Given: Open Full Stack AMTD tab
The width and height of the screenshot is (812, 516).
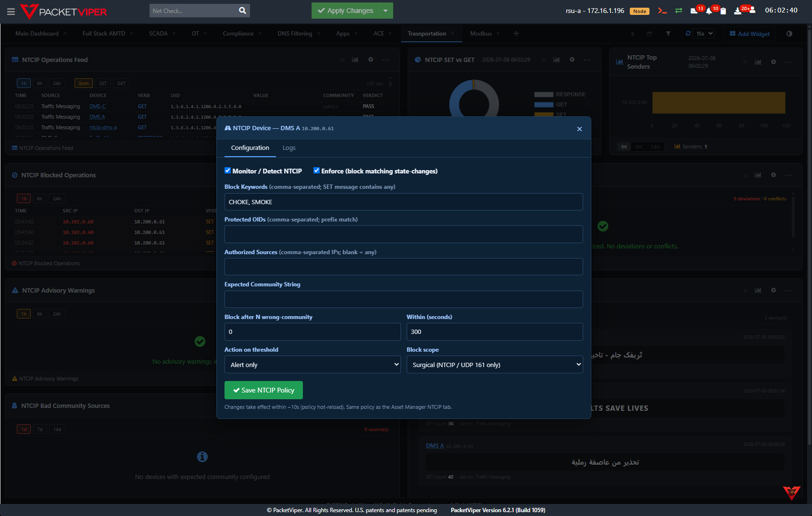Looking at the screenshot, I should click(104, 34).
